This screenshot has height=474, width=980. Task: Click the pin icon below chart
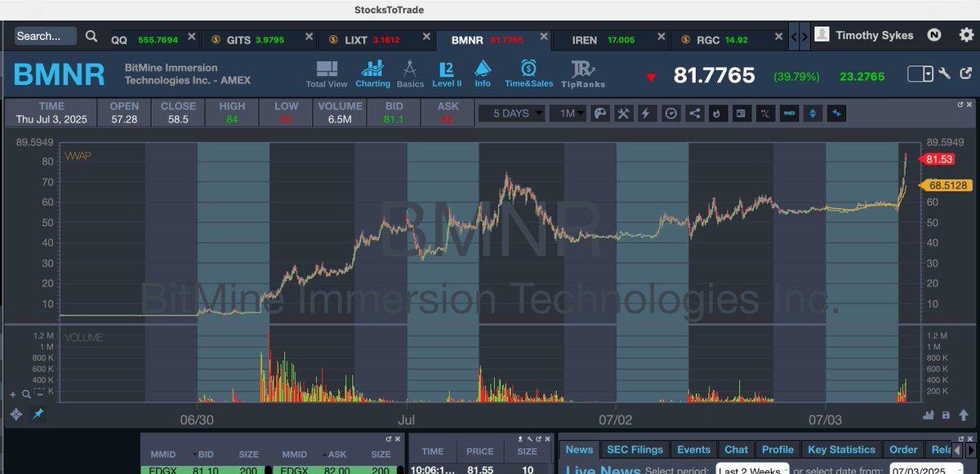[x=38, y=414]
